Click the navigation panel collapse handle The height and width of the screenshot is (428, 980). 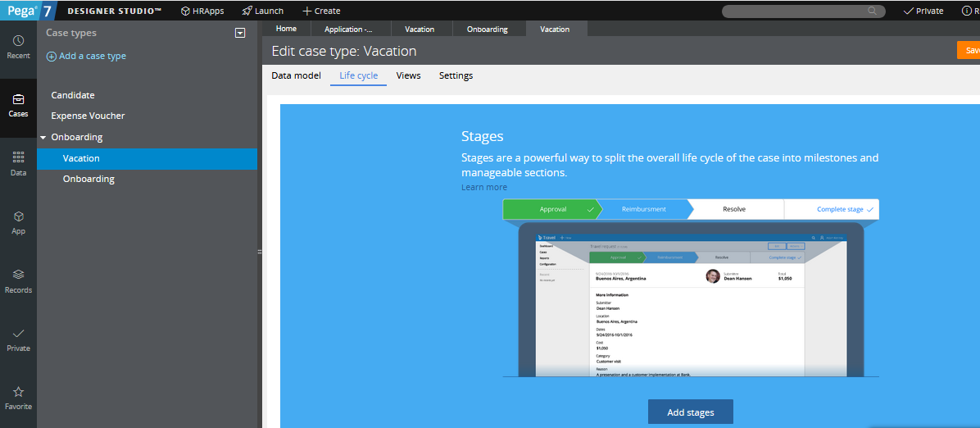(x=260, y=252)
